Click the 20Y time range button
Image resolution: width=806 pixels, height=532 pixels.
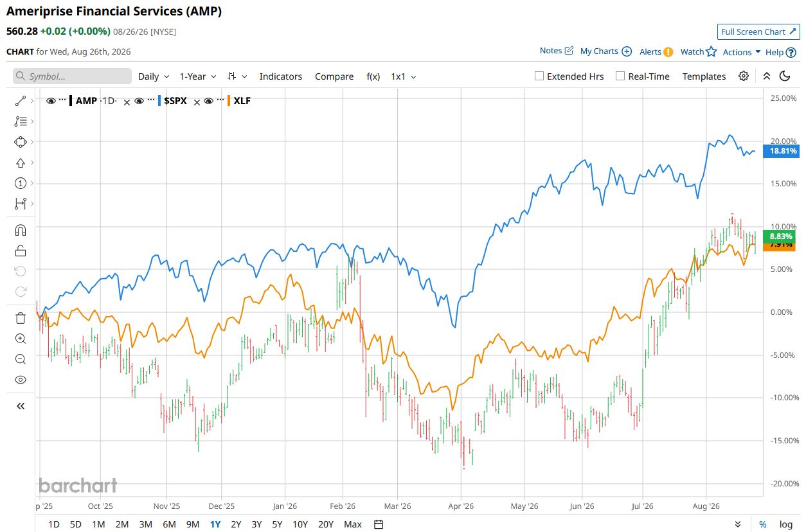click(326, 524)
